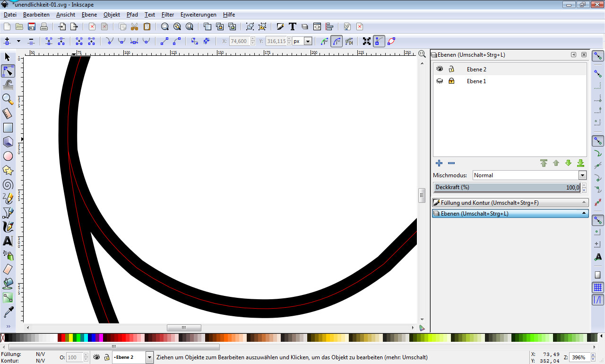
Task: Open the Erweiterungen menu
Action: [198, 15]
